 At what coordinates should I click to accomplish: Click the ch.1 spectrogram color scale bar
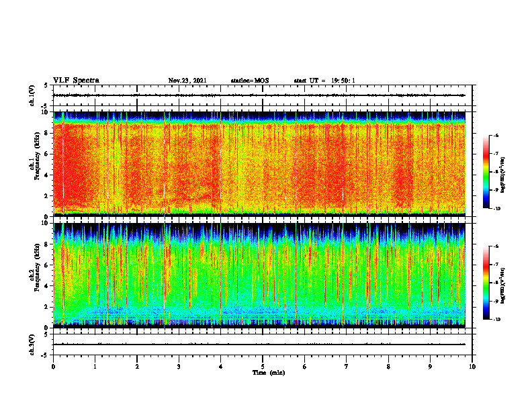pyautogui.click(x=486, y=172)
